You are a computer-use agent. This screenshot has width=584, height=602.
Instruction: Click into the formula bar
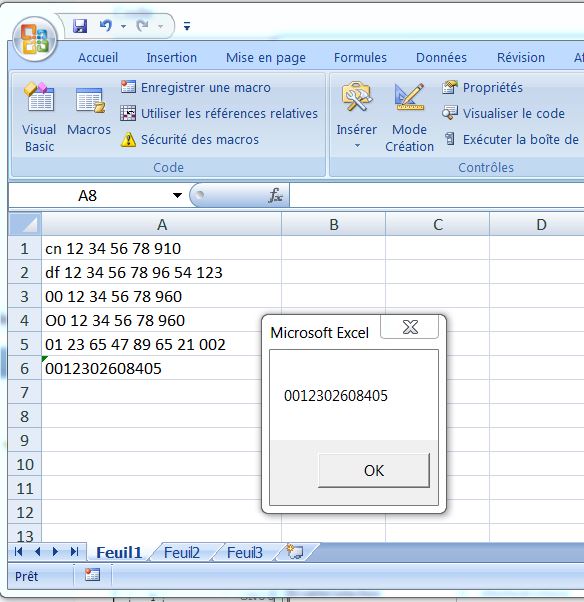[x=437, y=195]
